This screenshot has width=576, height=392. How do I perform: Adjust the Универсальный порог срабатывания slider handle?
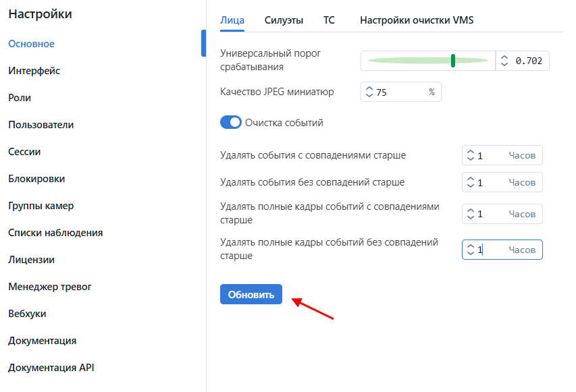tap(453, 61)
